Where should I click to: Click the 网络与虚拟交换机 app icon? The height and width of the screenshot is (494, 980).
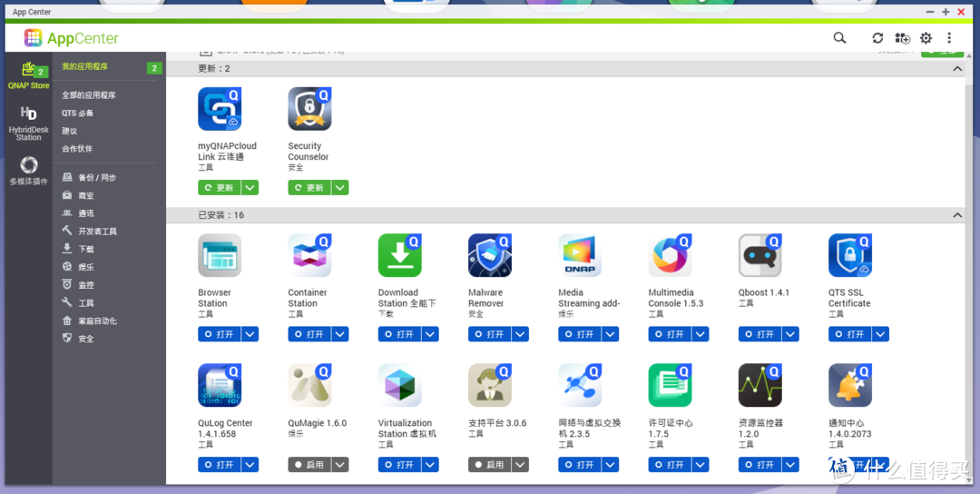[x=579, y=385]
